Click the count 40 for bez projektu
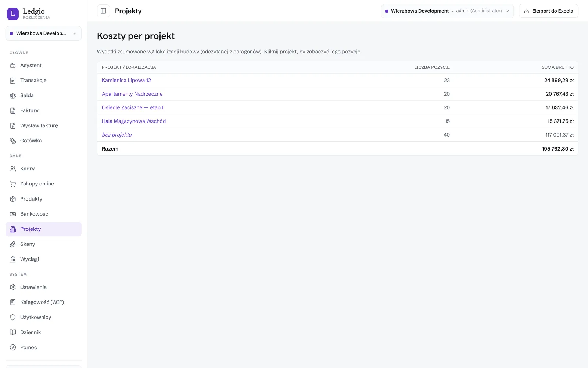Screen dimensions: 588x368 coord(447,135)
